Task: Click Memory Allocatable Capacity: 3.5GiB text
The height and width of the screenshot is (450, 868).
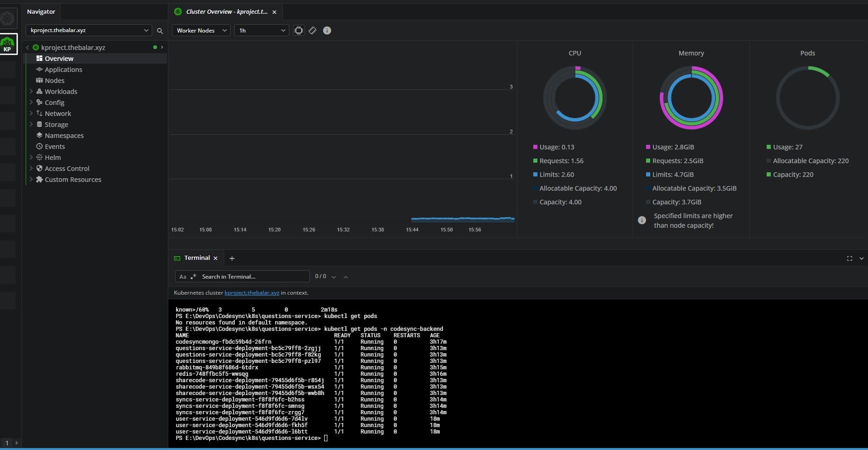Action: pyautogui.click(x=694, y=188)
